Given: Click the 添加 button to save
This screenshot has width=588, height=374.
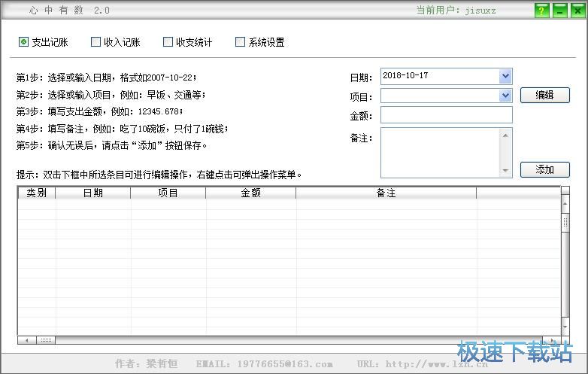Looking at the screenshot, I should 545,169.
